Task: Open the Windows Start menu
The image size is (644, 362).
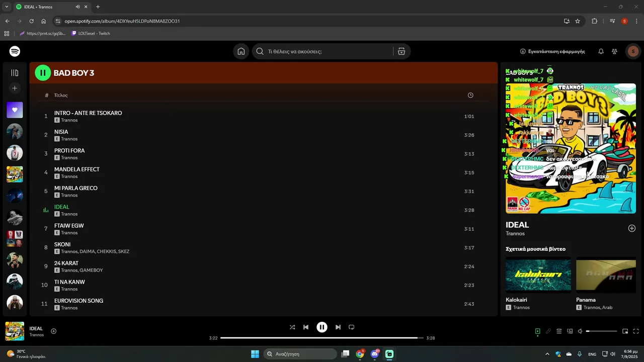Action: click(x=255, y=354)
